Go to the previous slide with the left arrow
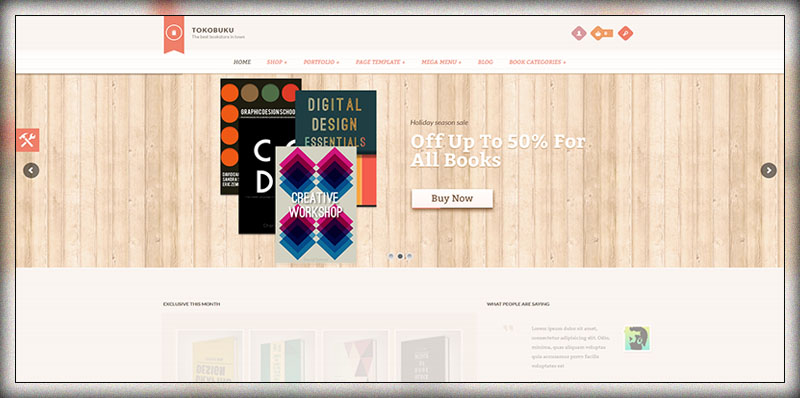Image resolution: width=800 pixels, height=398 pixels. tap(31, 170)
